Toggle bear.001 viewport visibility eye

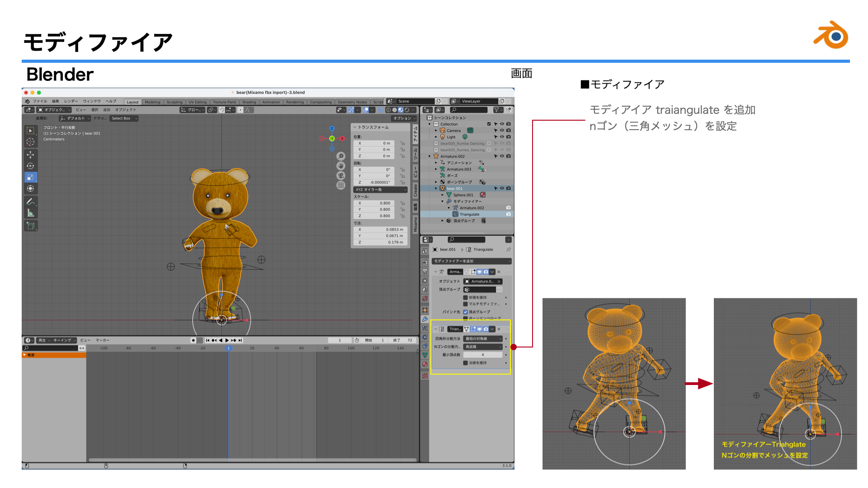click(x=502, y=188)
